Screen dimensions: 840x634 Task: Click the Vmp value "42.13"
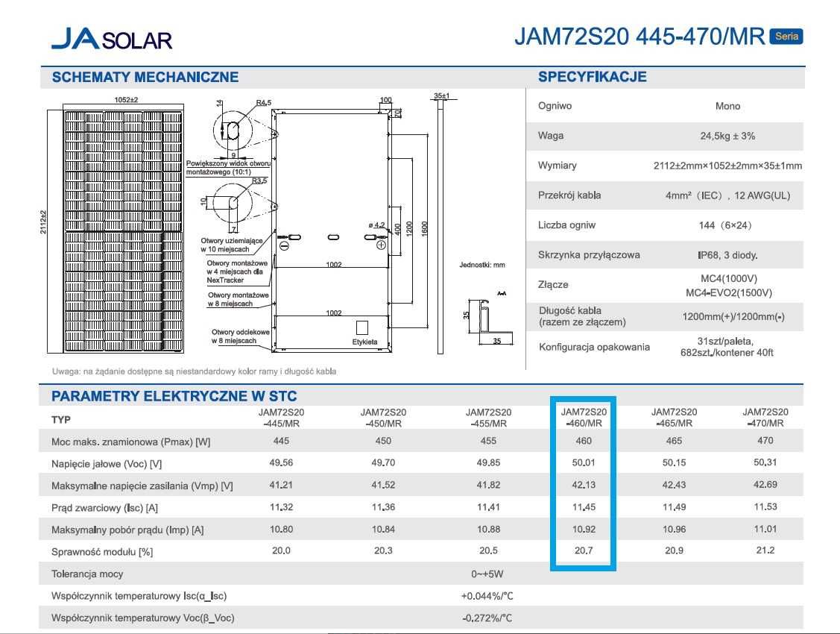tap(584, 485)
